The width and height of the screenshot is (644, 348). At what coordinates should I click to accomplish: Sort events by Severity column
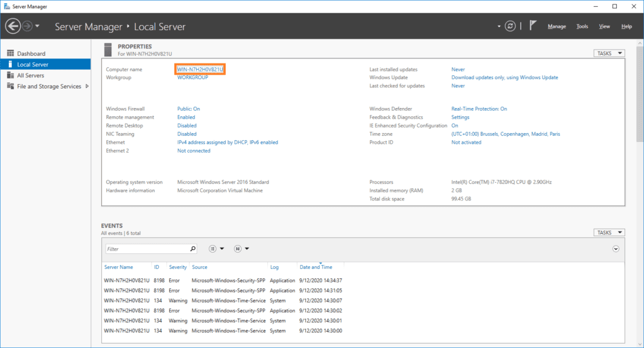click(178, 267)
